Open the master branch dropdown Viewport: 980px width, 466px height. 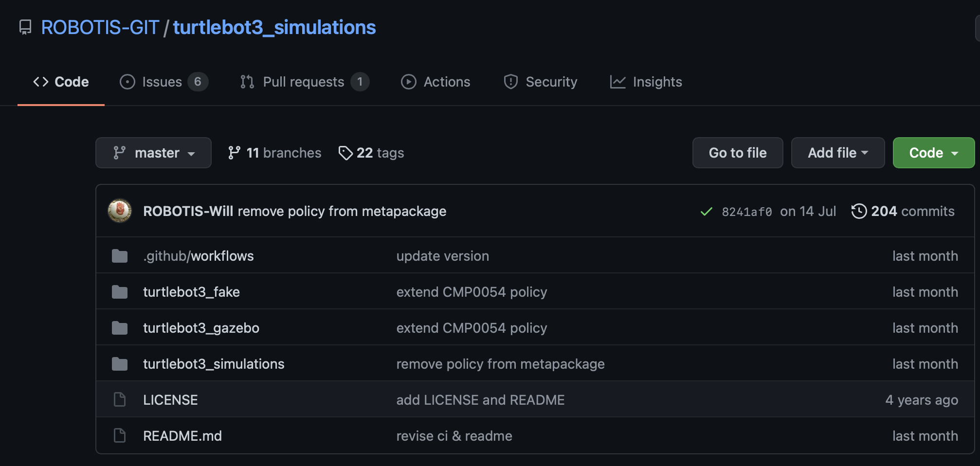click(153, 153)
